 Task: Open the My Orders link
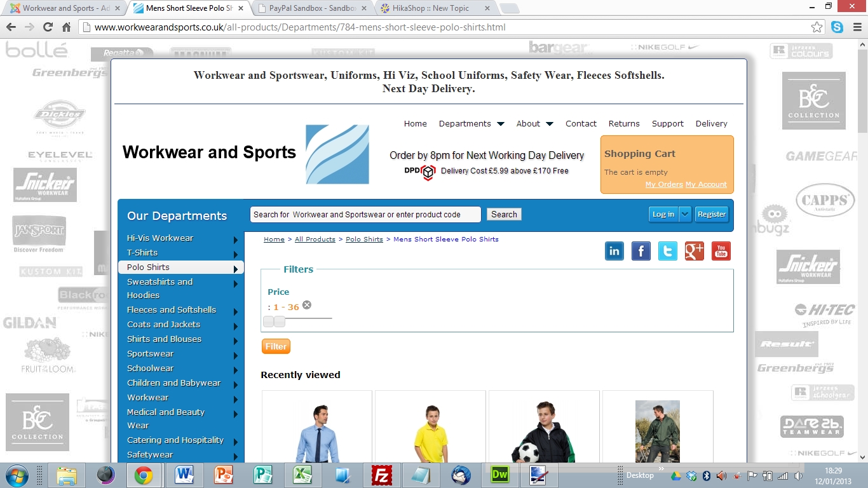(664, 184)
